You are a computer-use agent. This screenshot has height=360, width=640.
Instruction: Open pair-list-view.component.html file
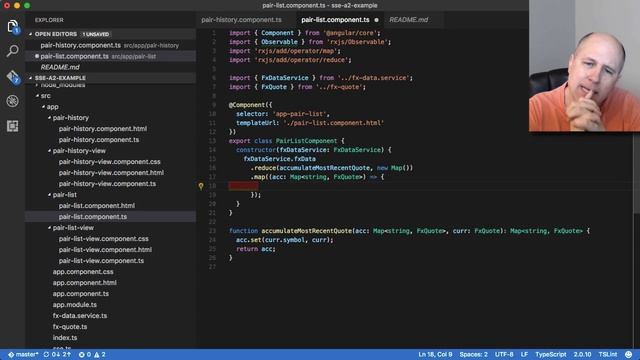[105, 250]
